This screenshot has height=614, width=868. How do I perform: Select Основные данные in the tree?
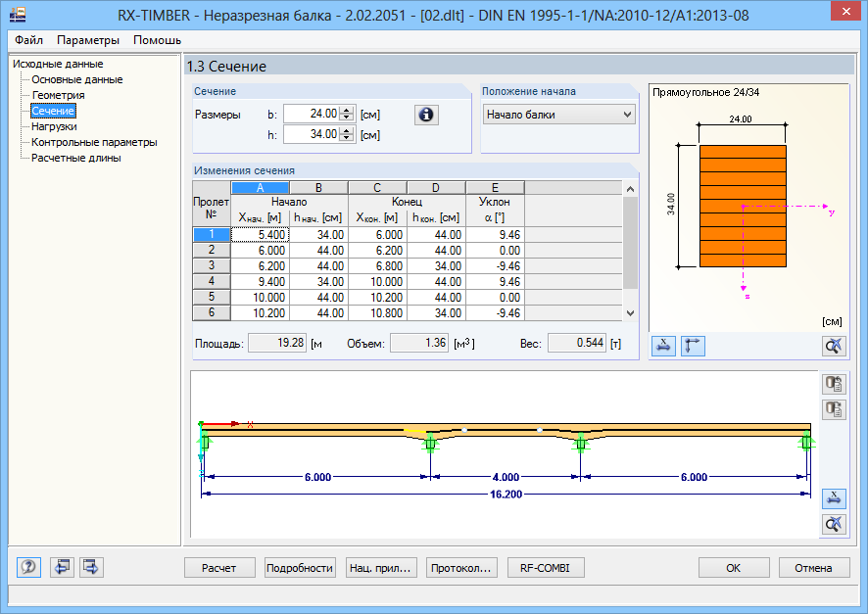point(77,79)
